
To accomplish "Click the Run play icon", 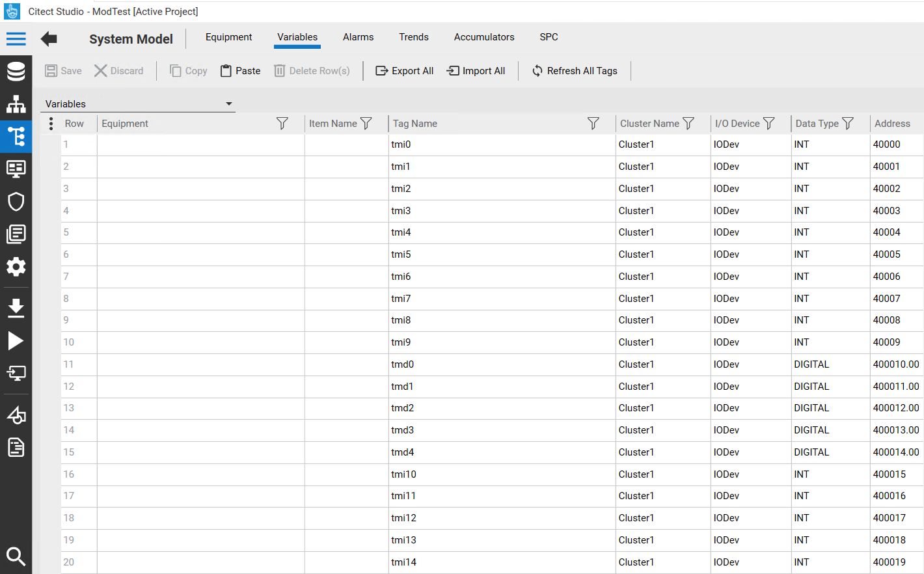I will pos(16,341).
